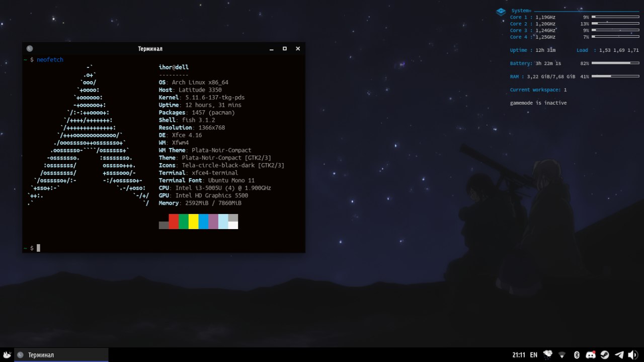Click the Uptime : 12h 31m Conky text
Screen dimensions: 644x362
tap(533, 50)
